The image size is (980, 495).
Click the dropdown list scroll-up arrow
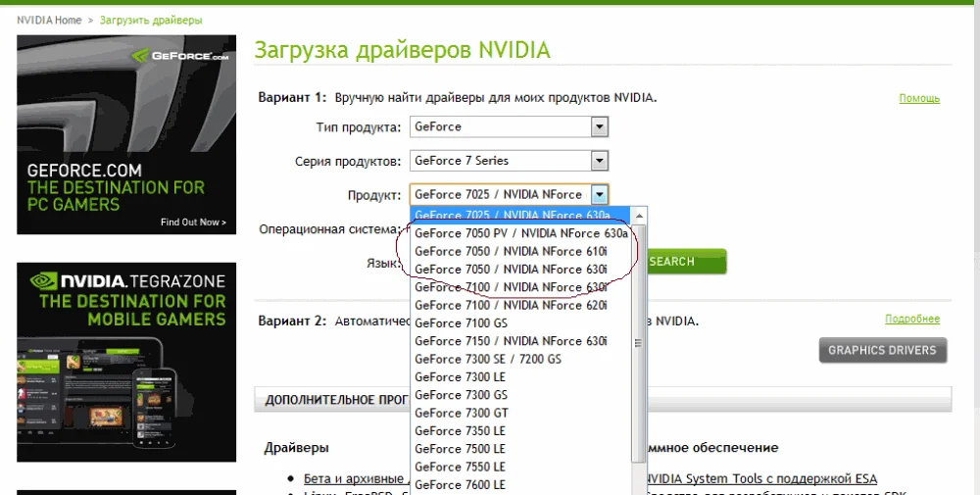click(639, 216)
